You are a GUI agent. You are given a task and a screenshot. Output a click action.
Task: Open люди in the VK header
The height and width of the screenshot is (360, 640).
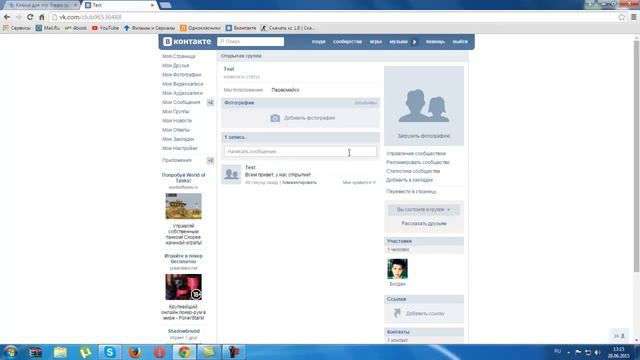pyautogui.click(x=318, y=42)
